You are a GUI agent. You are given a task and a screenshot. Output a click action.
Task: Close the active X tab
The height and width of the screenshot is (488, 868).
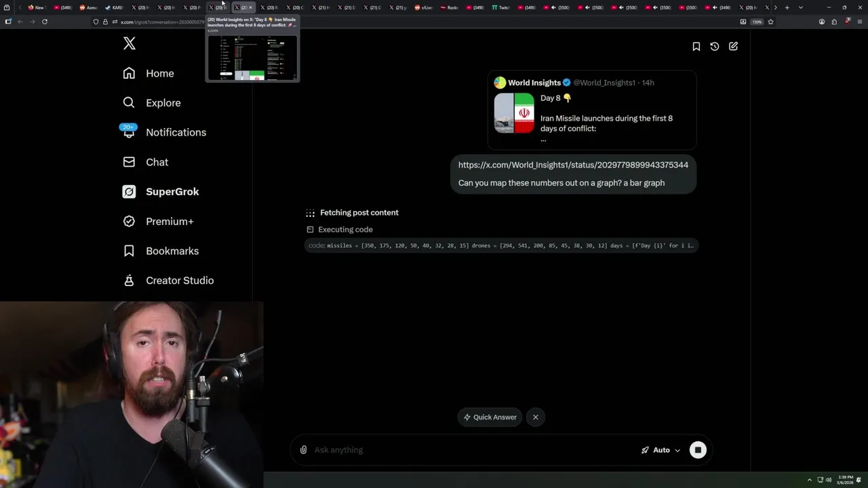pyautogui.click(x=250, y=7)
